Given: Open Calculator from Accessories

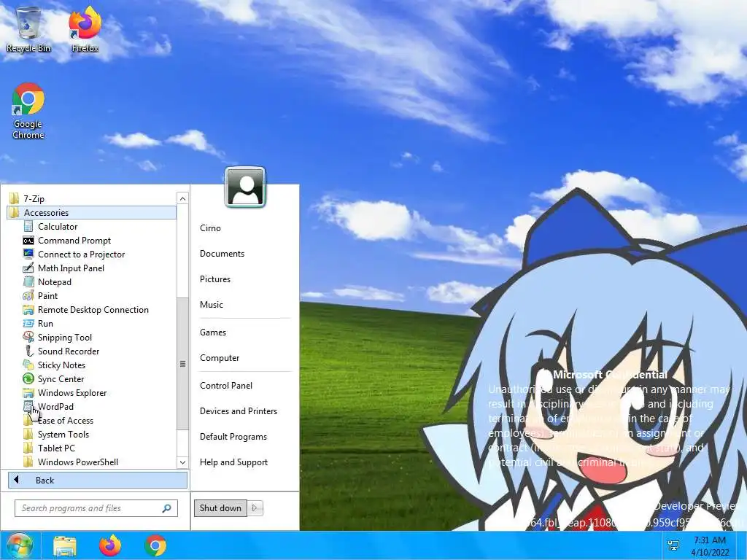Looking at the screenshot, I should coord(58,227).
